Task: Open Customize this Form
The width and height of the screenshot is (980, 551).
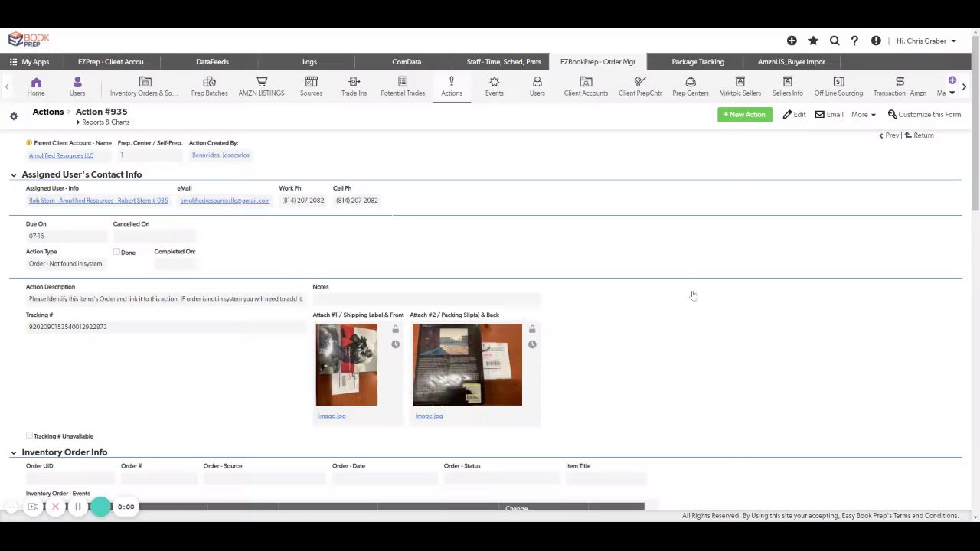Action: pos(924,115)
